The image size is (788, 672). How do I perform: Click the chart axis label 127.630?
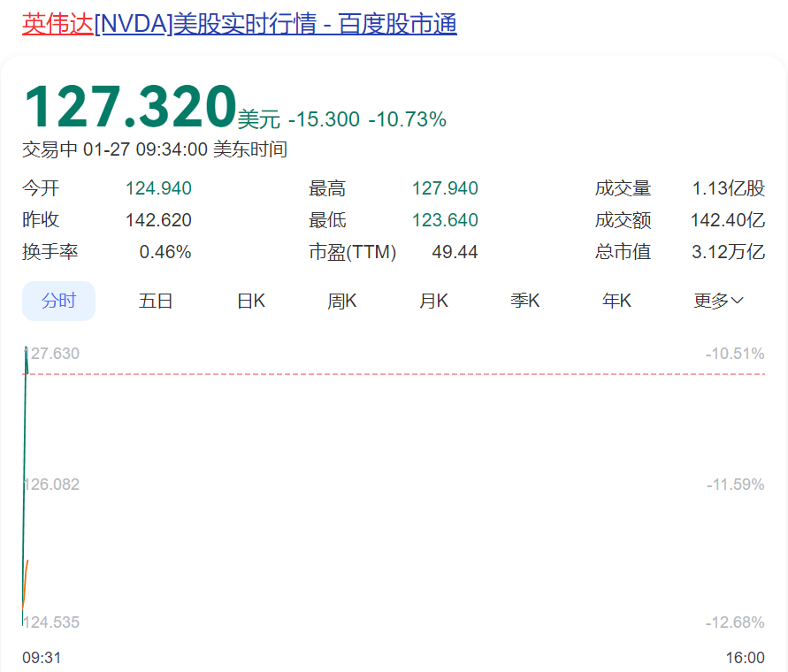[52, 354]
